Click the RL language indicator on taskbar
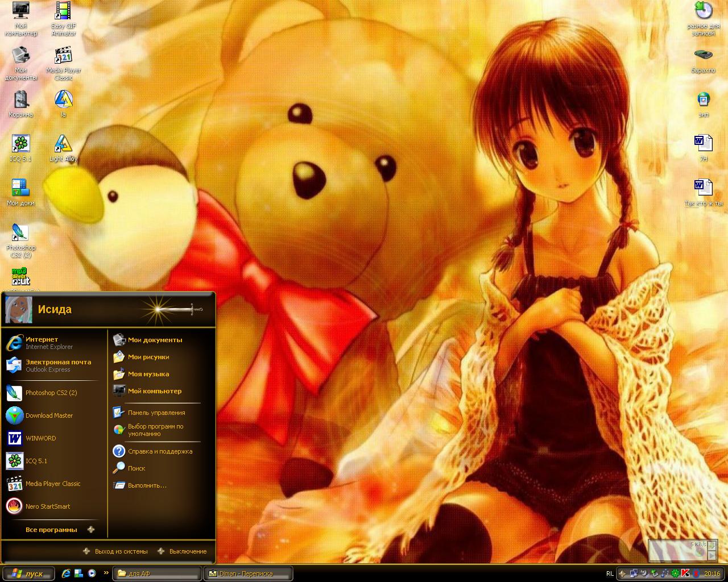This screenshot has height=582, width=728. pyautogui.click(x=610, y=574)
